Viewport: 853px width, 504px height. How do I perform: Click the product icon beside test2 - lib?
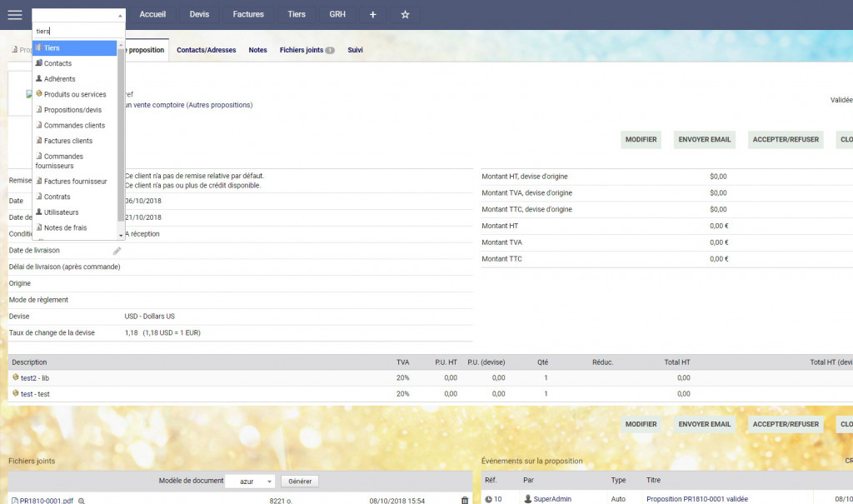15,377
